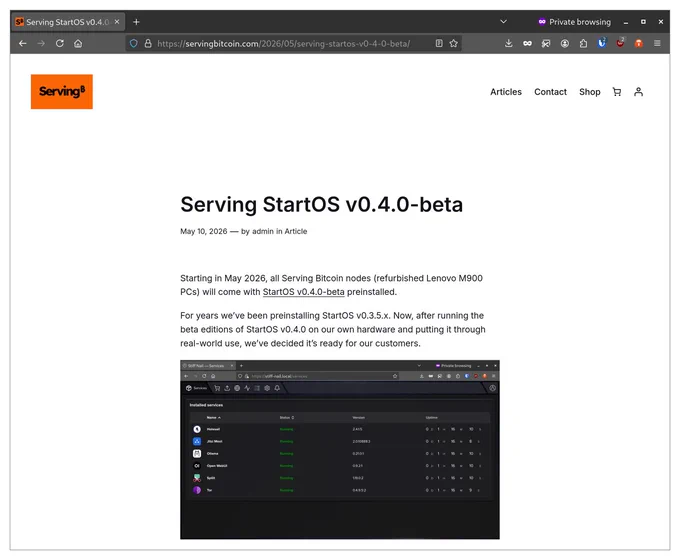The height and width of the screenshot is (560, 680).
Task: Maximize the browser window
Action: point(643,22)
